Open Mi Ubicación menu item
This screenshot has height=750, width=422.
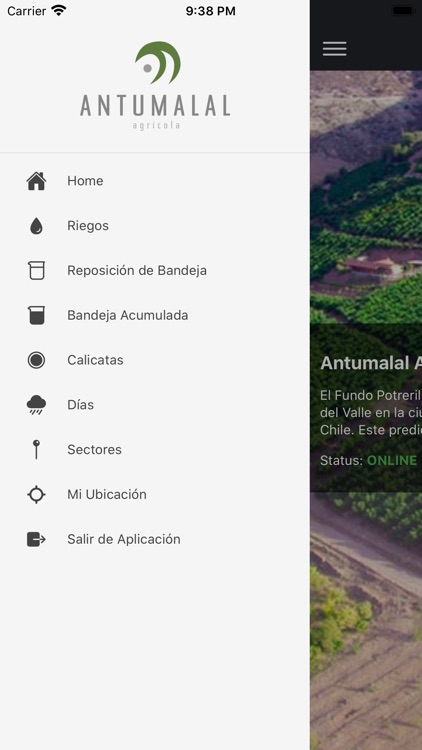(155, 495)
